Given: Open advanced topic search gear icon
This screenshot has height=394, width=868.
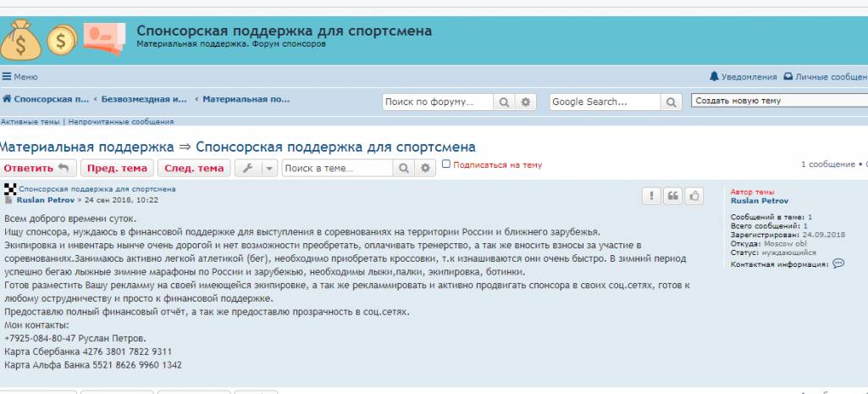Looking at the screenshot, I should click(x=425, y=168).
